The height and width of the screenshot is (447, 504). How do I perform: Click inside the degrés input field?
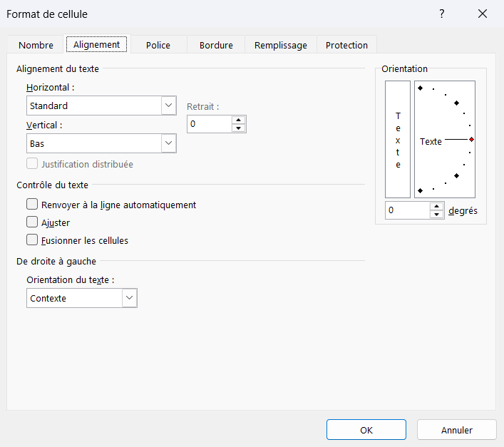(408, 210)
